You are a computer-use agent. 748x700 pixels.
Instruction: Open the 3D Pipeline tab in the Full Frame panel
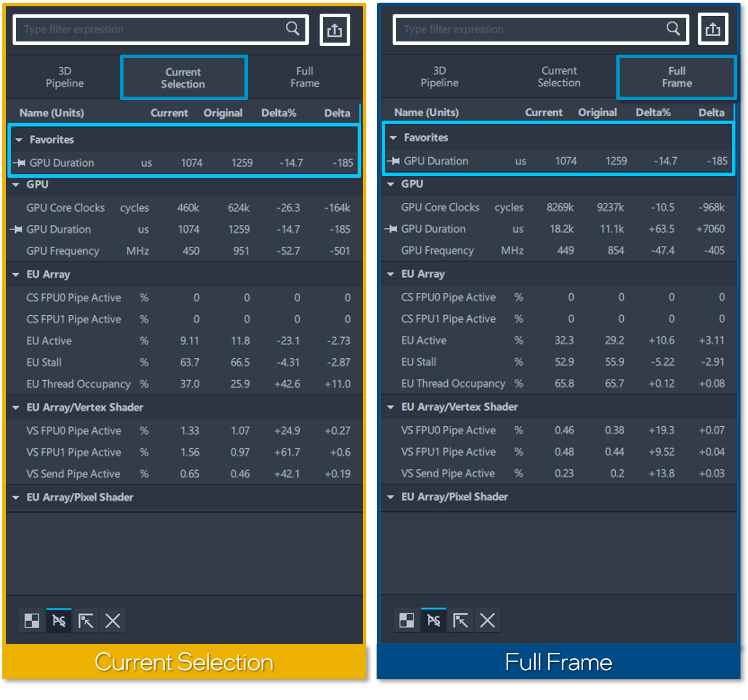[x=439, y=76]
